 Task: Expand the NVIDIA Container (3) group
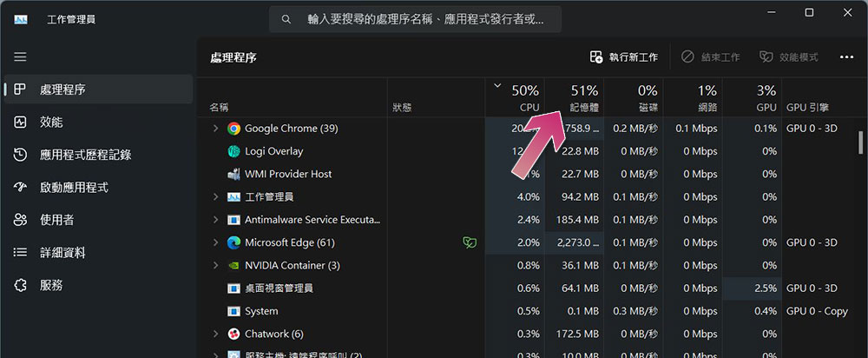(216, 265)
